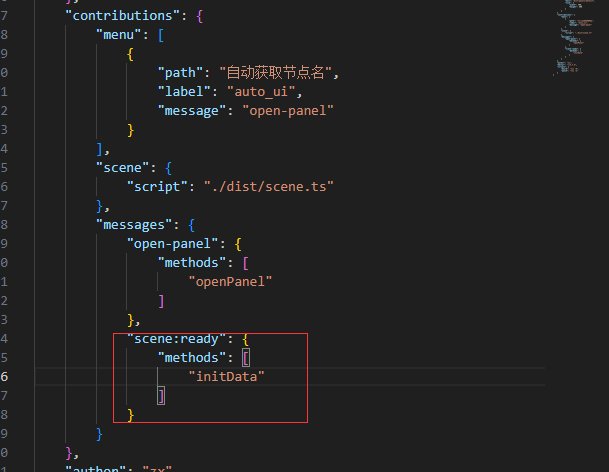The width and height of the screenshot is (609, 472).
Task: Click the "label" key
Action: point(184,91)
